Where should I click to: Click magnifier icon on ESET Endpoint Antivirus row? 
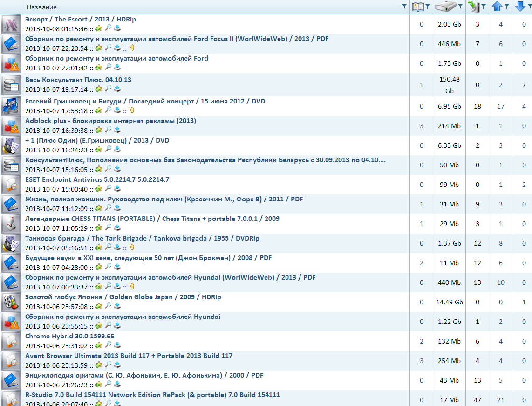[108, 188]
